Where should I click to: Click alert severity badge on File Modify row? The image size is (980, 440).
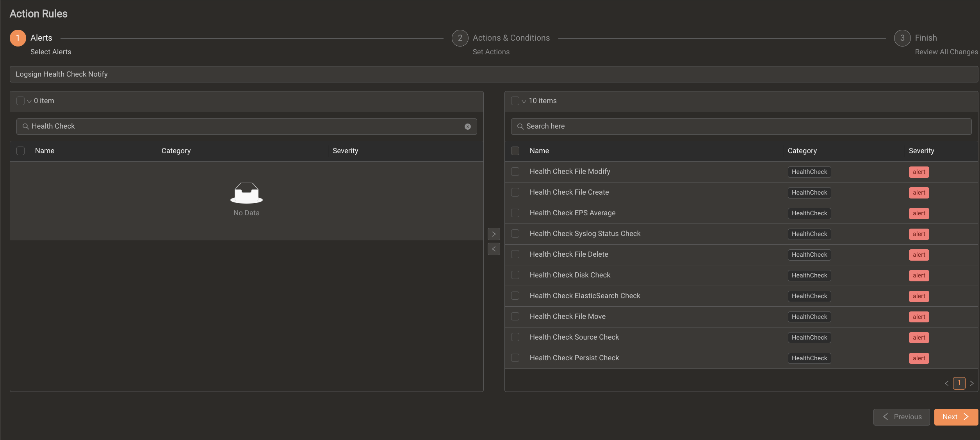919,172
